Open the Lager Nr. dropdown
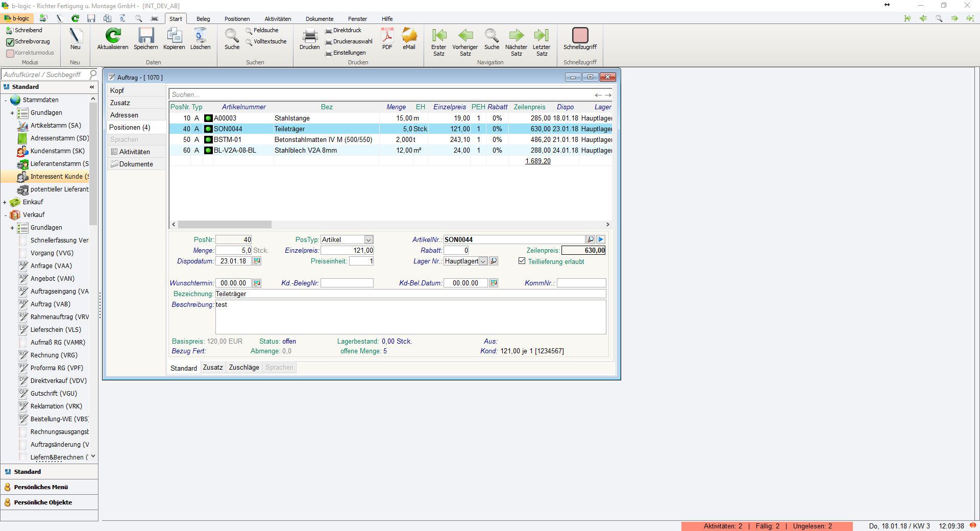 483,261
